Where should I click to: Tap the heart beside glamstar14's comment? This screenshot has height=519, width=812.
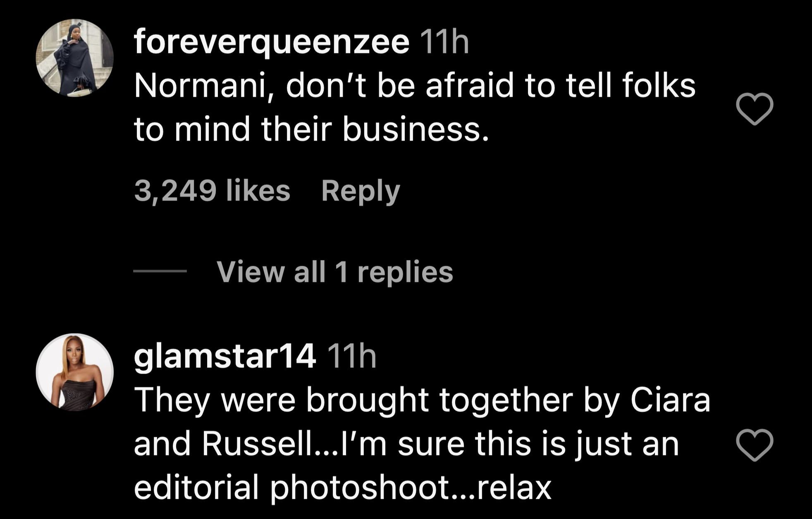755,445
